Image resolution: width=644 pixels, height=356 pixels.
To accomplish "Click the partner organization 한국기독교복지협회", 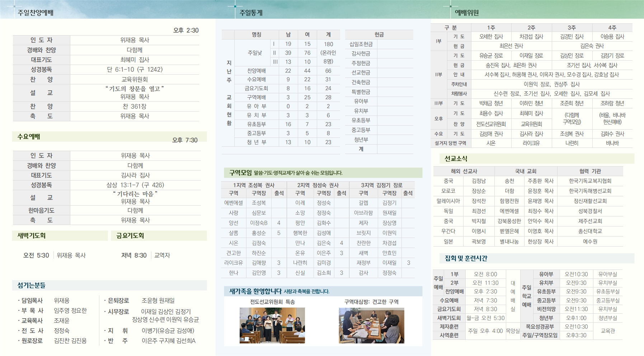I will [x=590, y=181].
